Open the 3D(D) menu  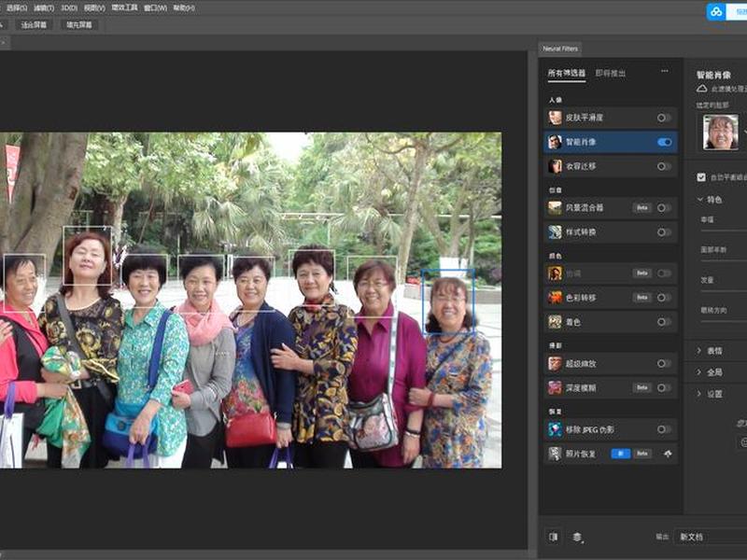69,8
